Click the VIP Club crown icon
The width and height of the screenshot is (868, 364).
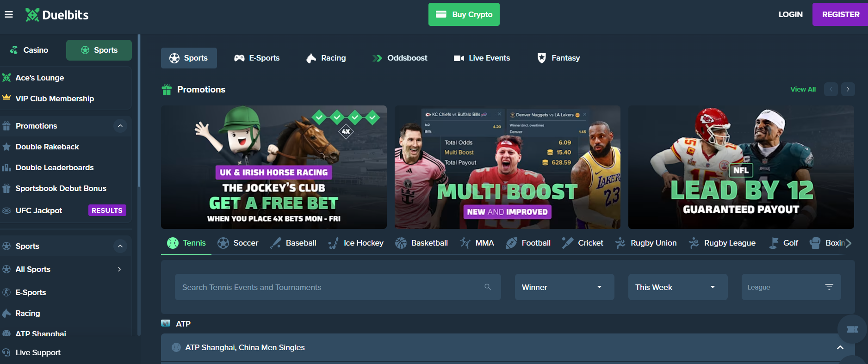point(6,98)
